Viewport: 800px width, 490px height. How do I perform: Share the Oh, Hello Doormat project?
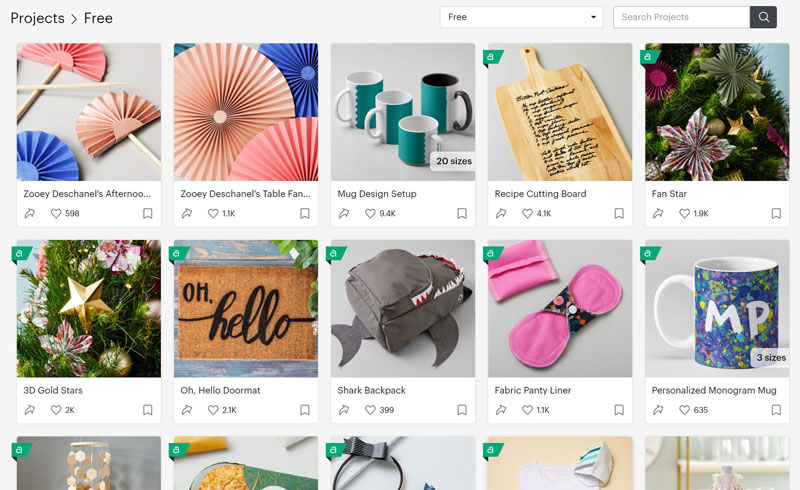pos(187,410)
